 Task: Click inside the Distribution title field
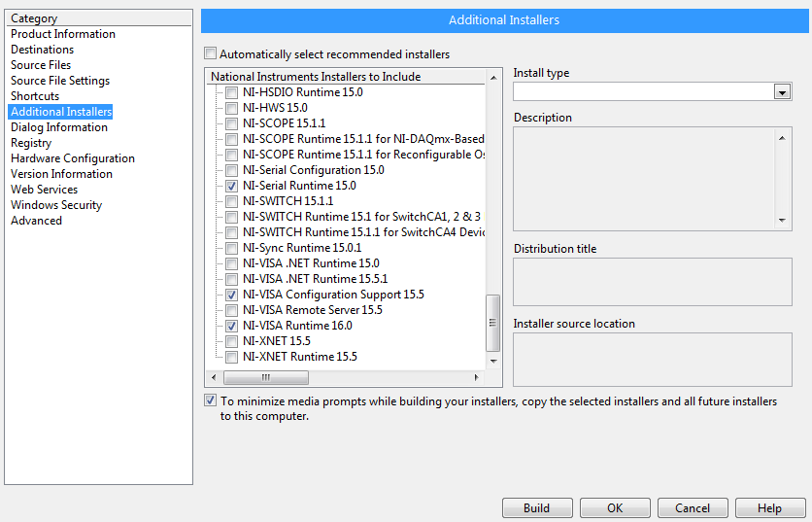click(x=653, y=282)
